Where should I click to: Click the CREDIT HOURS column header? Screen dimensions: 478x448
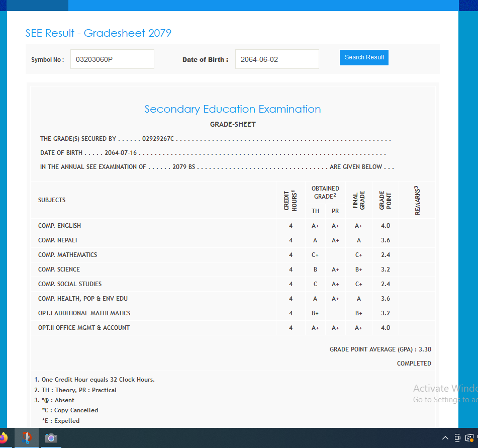[x=291, y=200]
